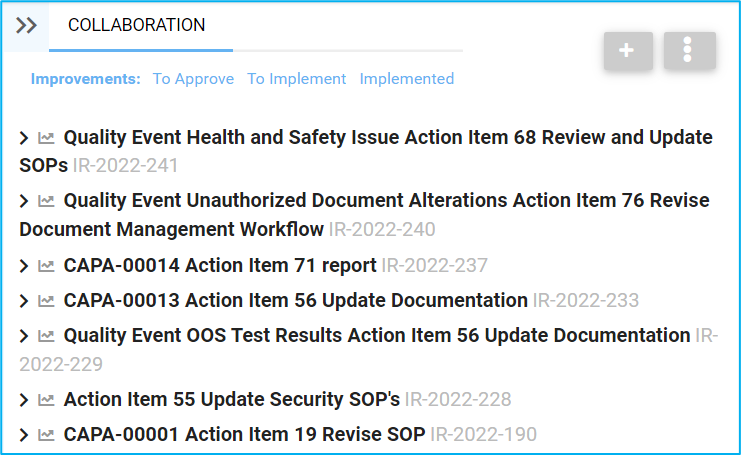This screenshot has height=455, width=741.
Task: Expand the Health and Safety Issue item
Action: click(24, 138)
